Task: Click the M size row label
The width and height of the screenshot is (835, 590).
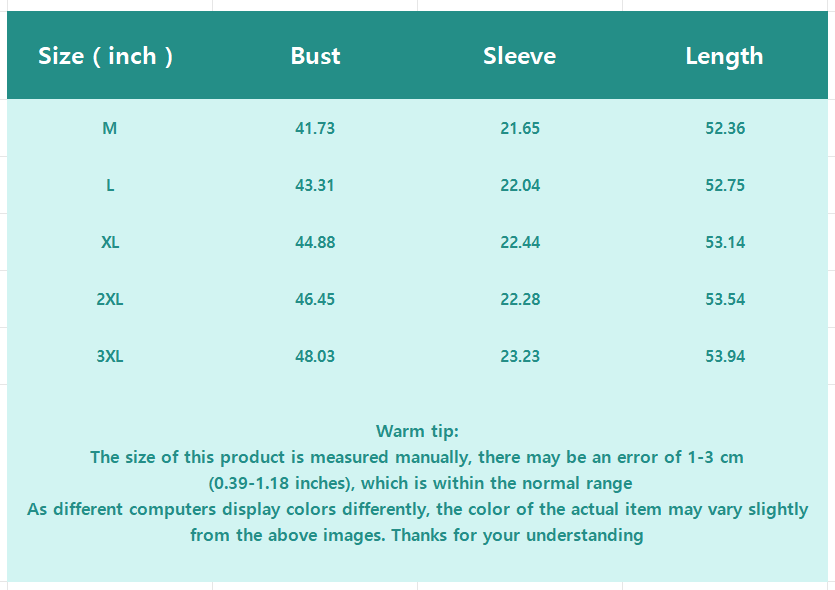Action: tap(110, 128)
